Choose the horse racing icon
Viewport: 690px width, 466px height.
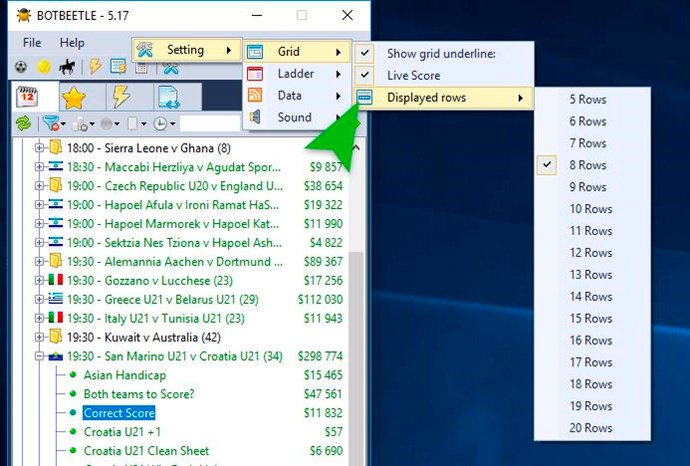coord(67,67)
